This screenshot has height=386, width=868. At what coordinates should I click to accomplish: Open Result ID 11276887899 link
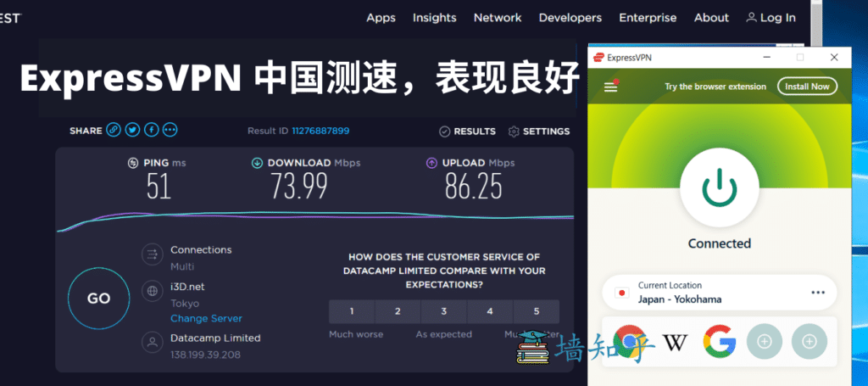coord(320,131)
